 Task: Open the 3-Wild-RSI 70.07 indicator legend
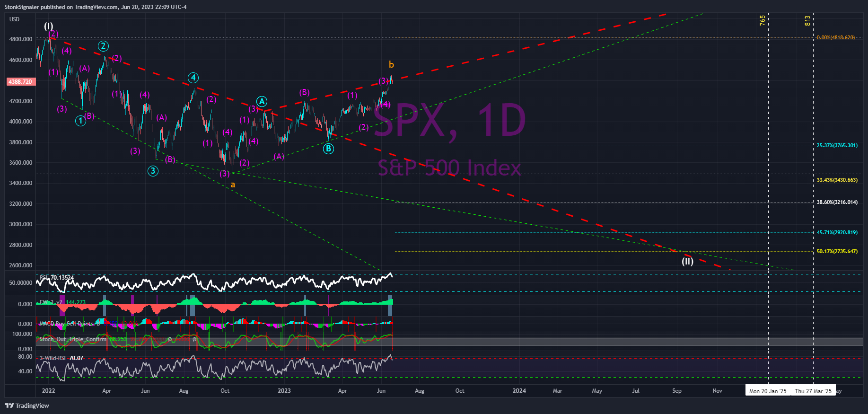point(61,358)
